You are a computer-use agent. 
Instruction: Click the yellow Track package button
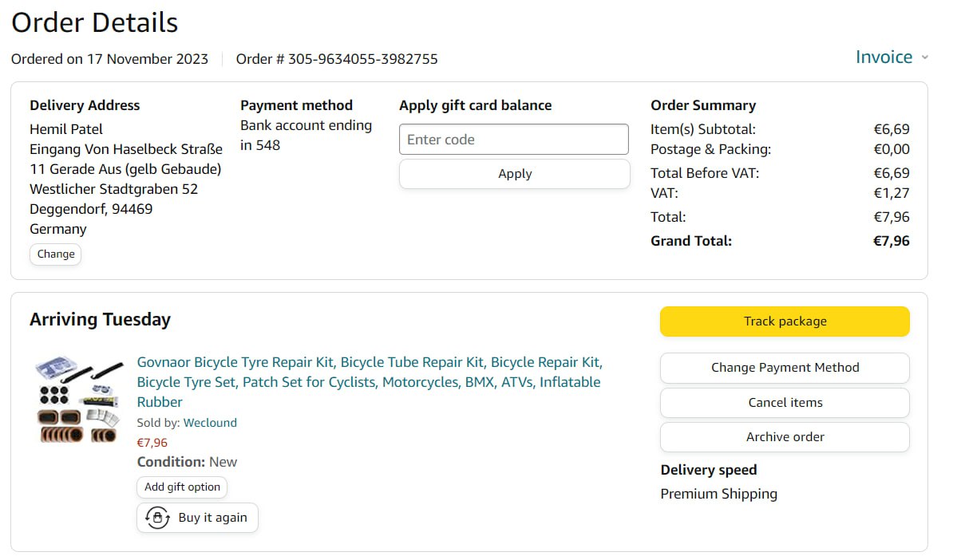(785, 321)
